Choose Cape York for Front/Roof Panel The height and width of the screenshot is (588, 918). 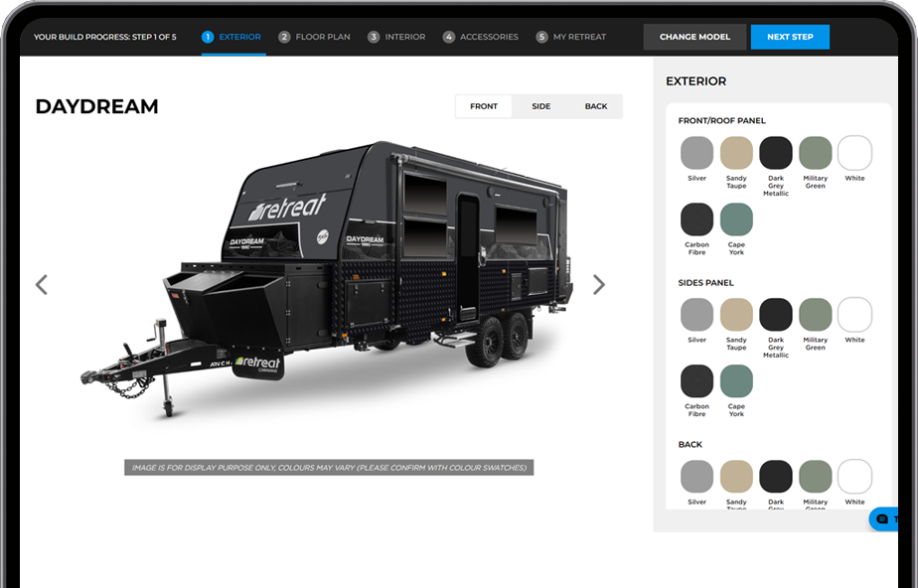tap(736, 220)
